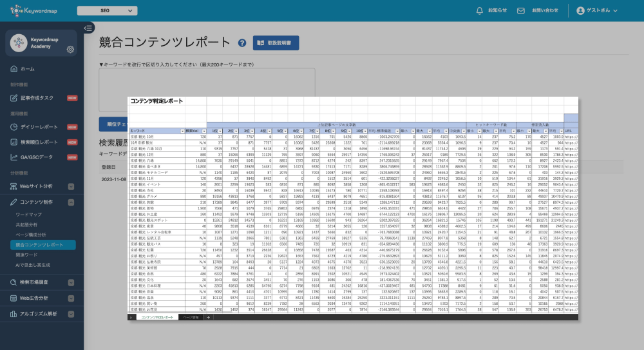Collapse the sidebar with the toggle icon
Image resolution: width=644 pixels, height=350 pixels.
tap(88, 28)
